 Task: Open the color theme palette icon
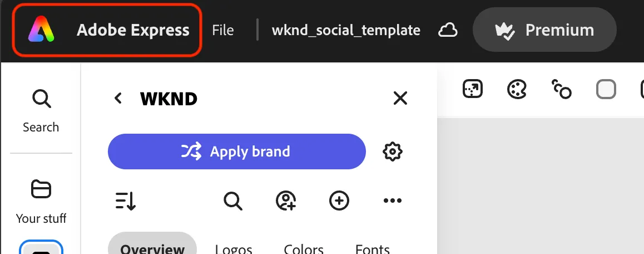point(517,89)
